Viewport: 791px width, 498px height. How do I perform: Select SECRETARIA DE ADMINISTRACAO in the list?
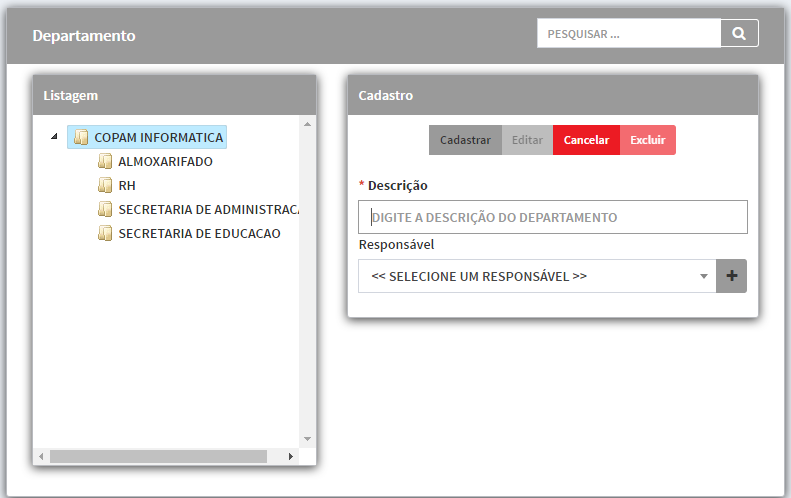coord(208,209)
